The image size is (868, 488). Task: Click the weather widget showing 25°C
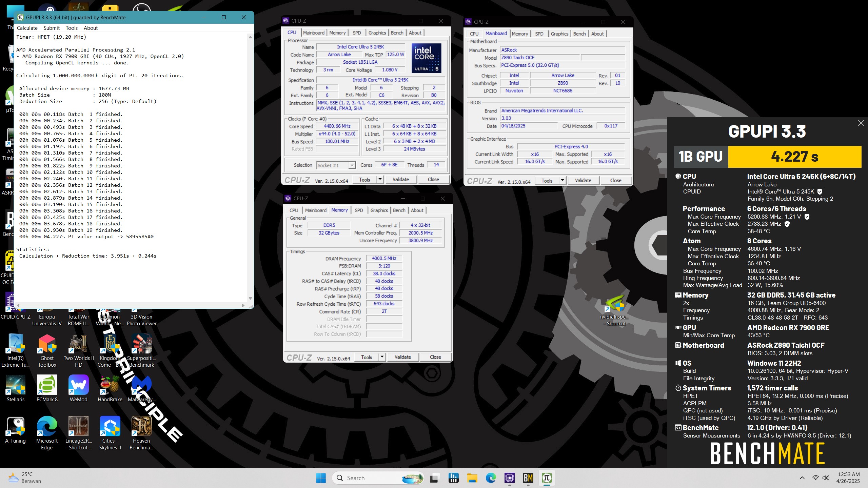pyautogui.click(x=24, y=478)
